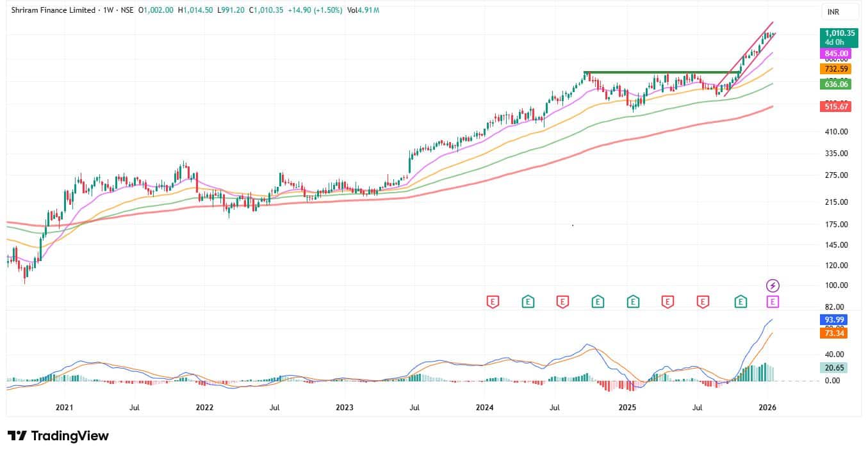Select the green horizontal resistance line
Viewport: 868px width, 455px height.
[x=662, y=72]
